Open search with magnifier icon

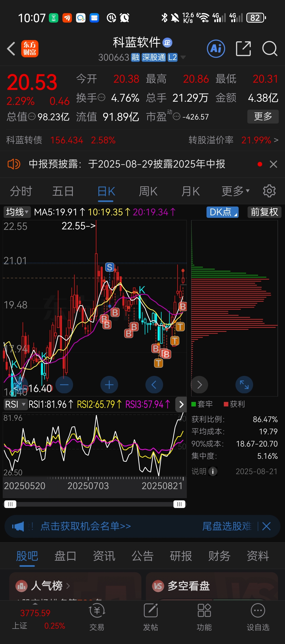[270, 48]
